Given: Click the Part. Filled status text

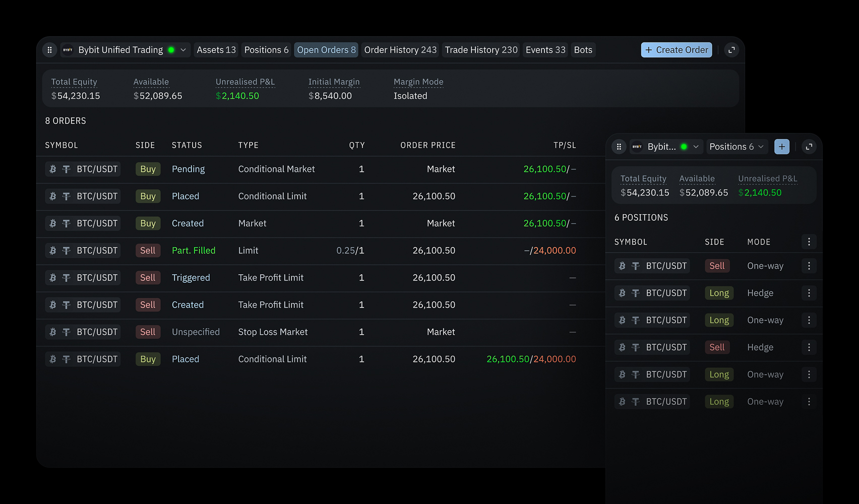Looking at the screenshot, I should coord(194,250).
